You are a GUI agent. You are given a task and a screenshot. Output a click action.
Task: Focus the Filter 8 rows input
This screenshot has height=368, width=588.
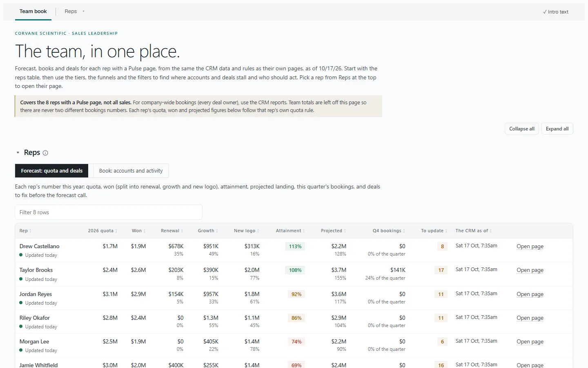(109, 212)
